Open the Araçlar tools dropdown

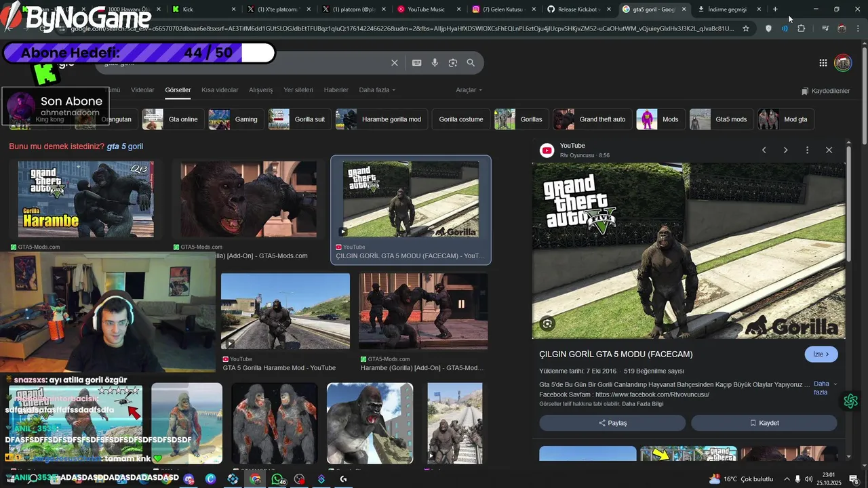point(469,90)
